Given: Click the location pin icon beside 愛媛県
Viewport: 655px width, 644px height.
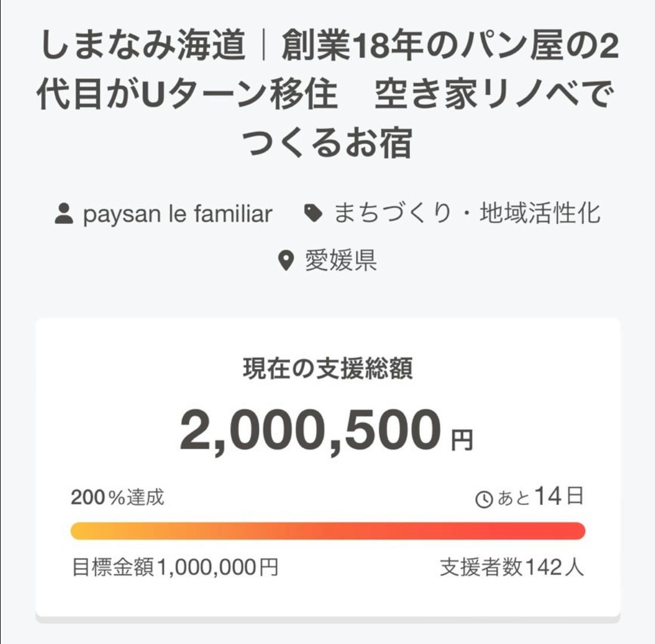Looking at the screenshot, I should click(285, 260).
